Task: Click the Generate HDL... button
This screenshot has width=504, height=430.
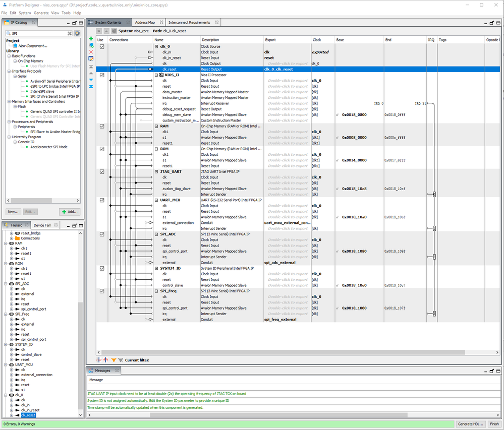Action: (x=471, y=424)
